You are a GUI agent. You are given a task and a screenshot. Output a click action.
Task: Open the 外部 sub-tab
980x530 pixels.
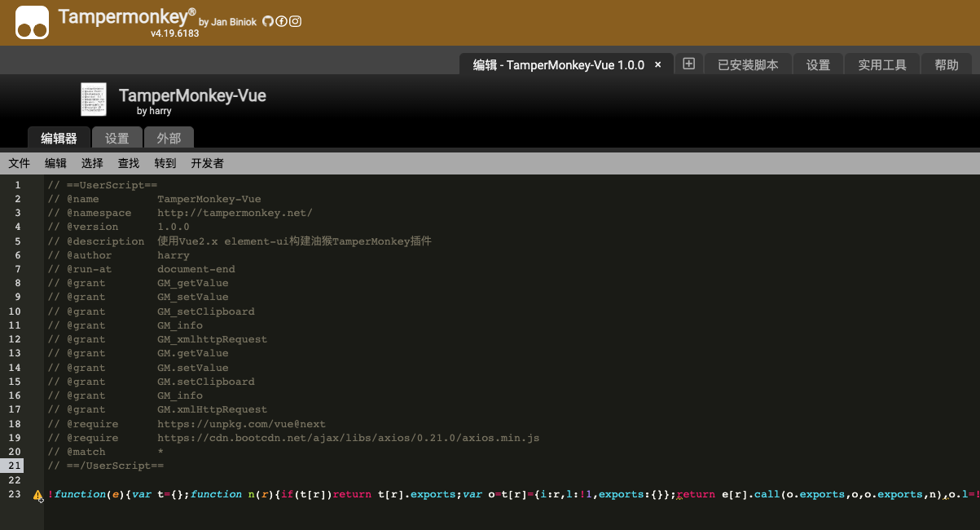(169, 138)
